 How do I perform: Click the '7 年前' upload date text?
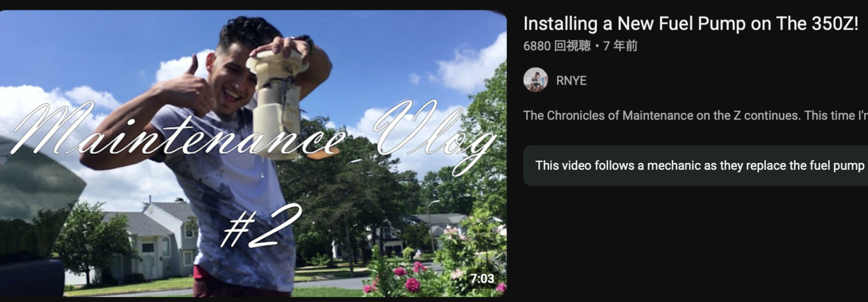pos(620,46)
